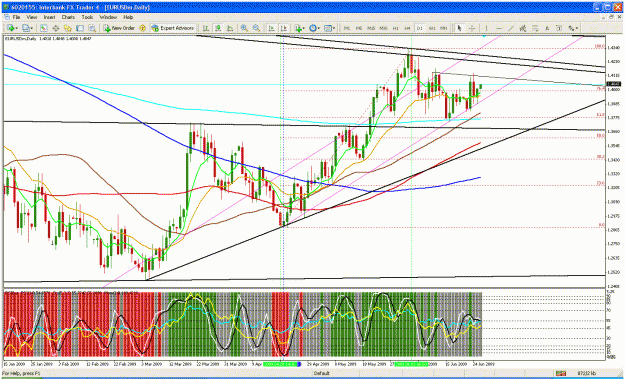Viewport: 625px width, 379px height.
Task: Expand the Indicators dropdown arrow
Action: click(x=304, y=28)
